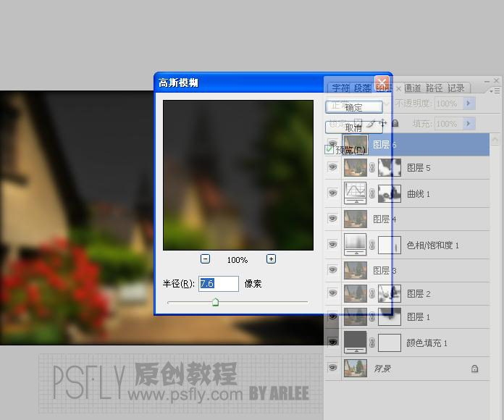Toggle lock image pixels brush icon
Viewport: 504px width, 420px height.
tap(371, 123)
